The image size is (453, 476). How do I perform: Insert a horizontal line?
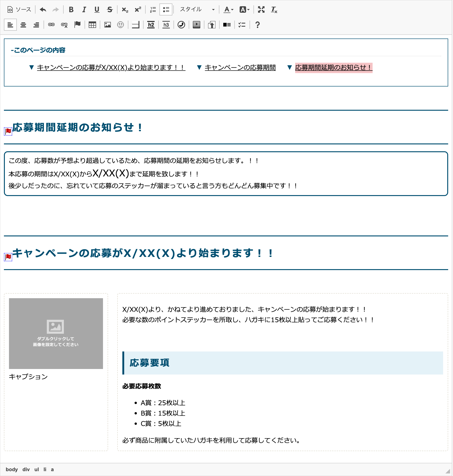tap(136, 25)
